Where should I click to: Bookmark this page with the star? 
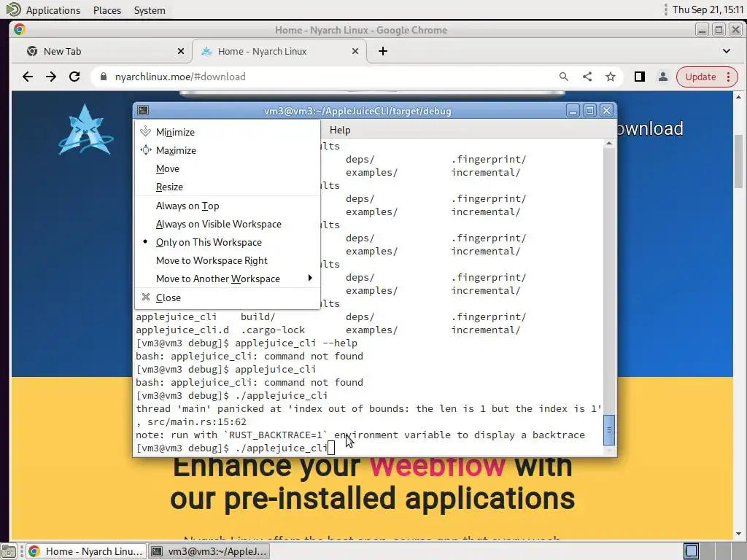click(611, 77)
